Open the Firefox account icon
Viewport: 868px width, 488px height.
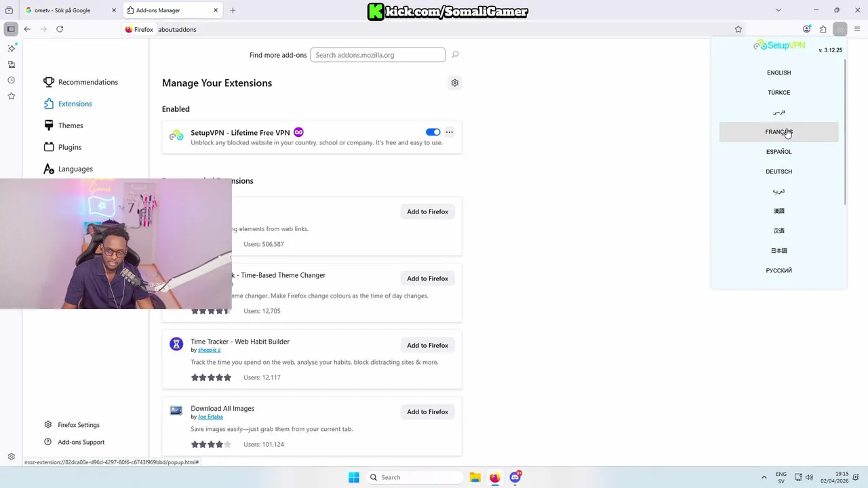point(806,29)
